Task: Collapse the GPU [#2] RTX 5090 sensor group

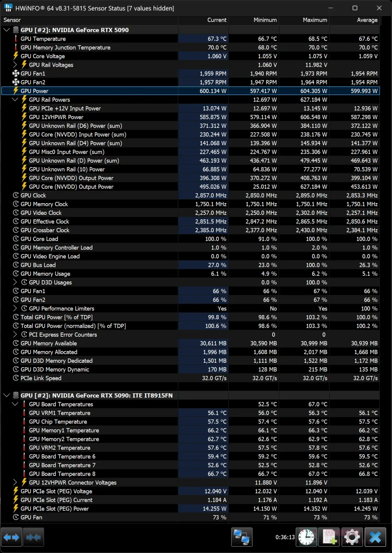Action: tap(7, 30)
